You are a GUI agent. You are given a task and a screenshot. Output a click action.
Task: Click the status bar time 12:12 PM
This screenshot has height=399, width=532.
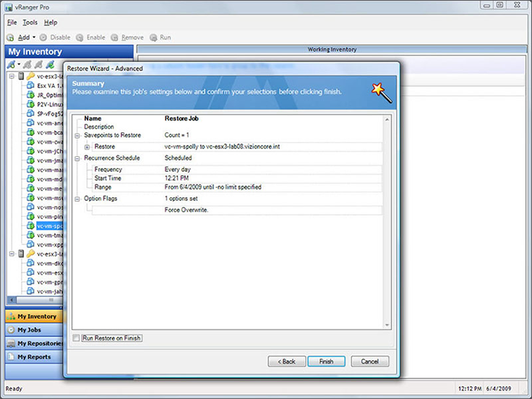[470, 389]
